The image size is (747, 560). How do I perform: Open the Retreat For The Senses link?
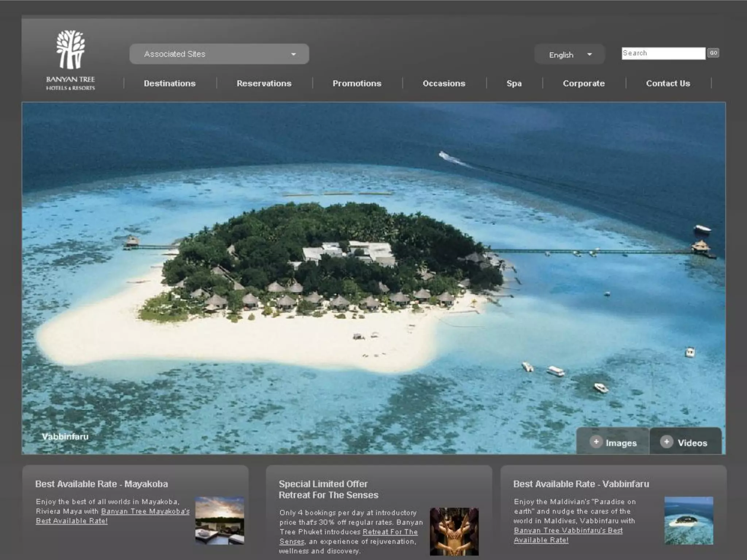[x=390, y=532]
